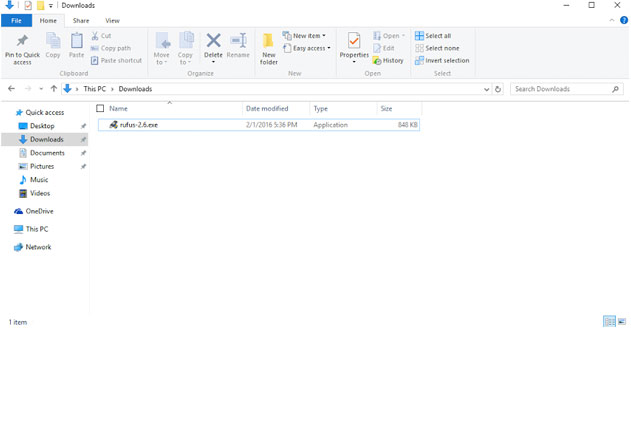This screenshot has height=444, width=631.
Task: Open file History
Action: (x=388, y=60)
